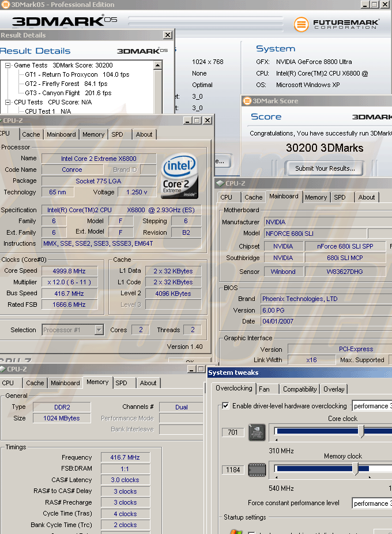Open About tab in CPU-Z mainboard window
Image resolution: width=392 pixels, height=534 pixels.
click(x=367, y=197)
